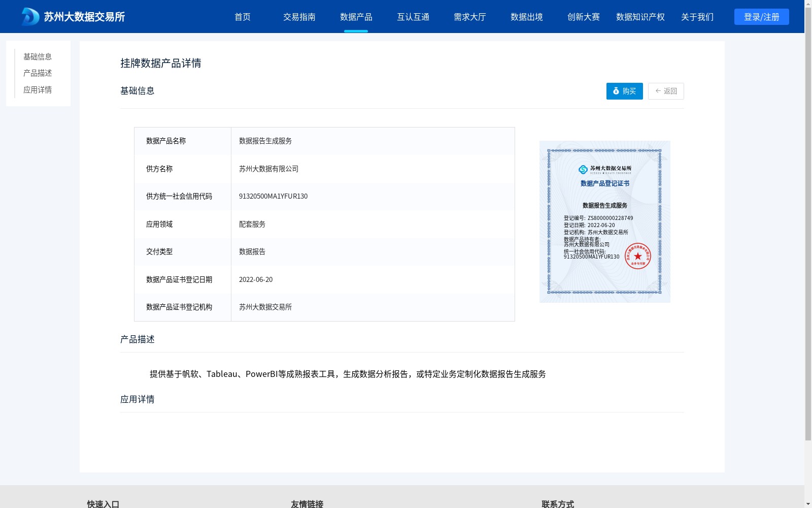This screenshot has height=508, width=812.
Task: Go to 创新大赛 section
Action: point(584,17)
